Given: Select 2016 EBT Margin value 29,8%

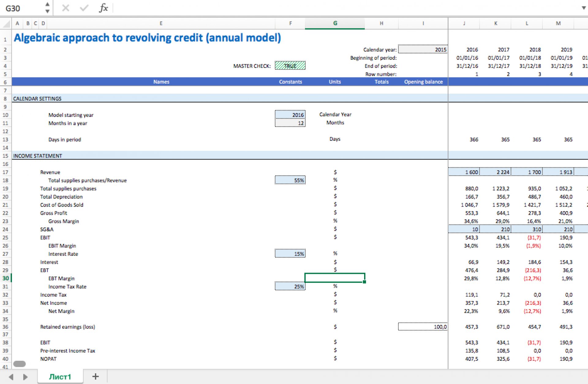Looking at the screenshot, I should pyautogui.click(x=471, y=278).
